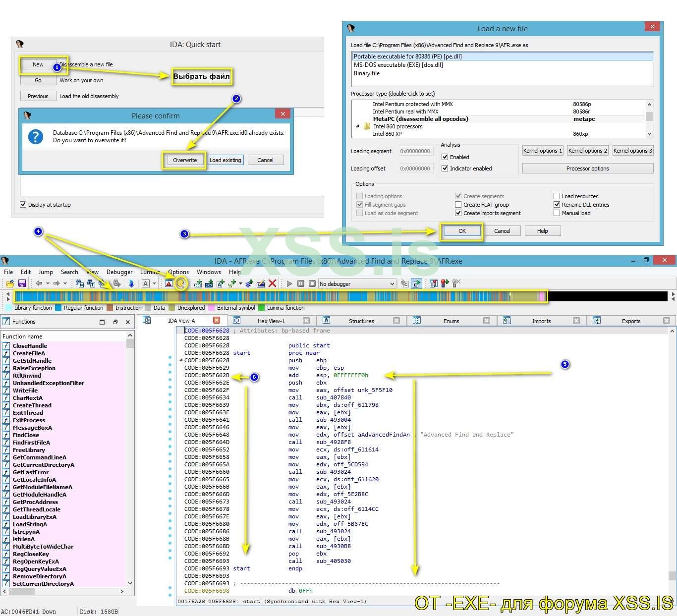This screenshot has width=677, height=616.
Task: Click the boxed letter A toolbar icon
Action: 146,283
